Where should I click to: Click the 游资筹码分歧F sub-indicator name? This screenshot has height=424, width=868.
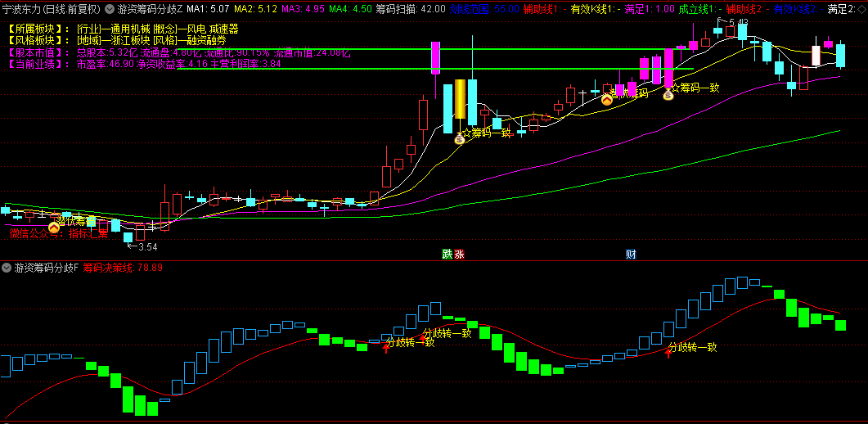(x=47, y=268)
